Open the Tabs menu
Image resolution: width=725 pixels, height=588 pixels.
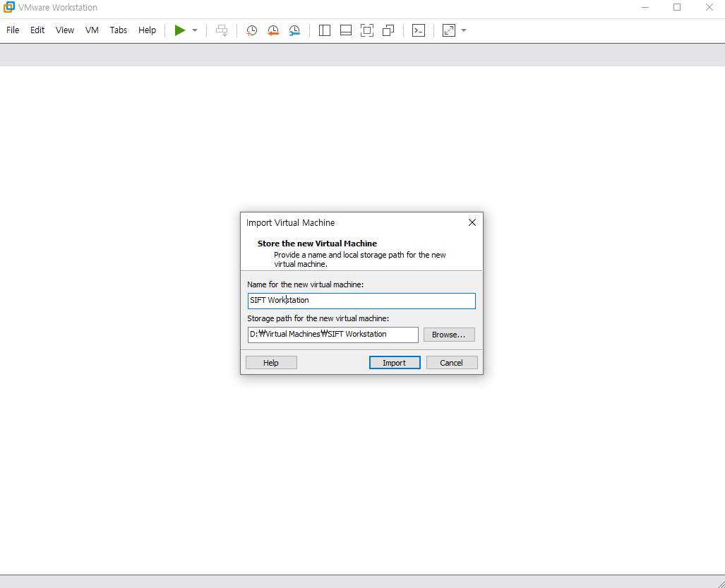[x=119, y=30]
